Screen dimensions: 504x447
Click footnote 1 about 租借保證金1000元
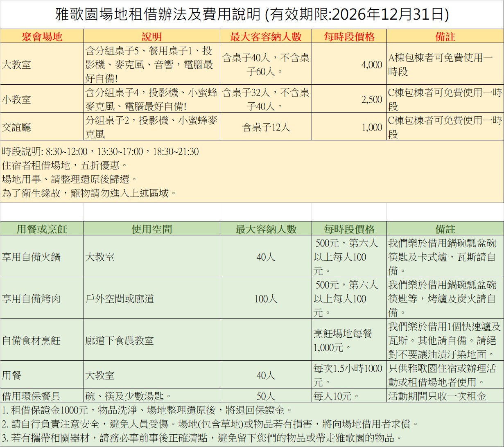[x=147, y=409]
